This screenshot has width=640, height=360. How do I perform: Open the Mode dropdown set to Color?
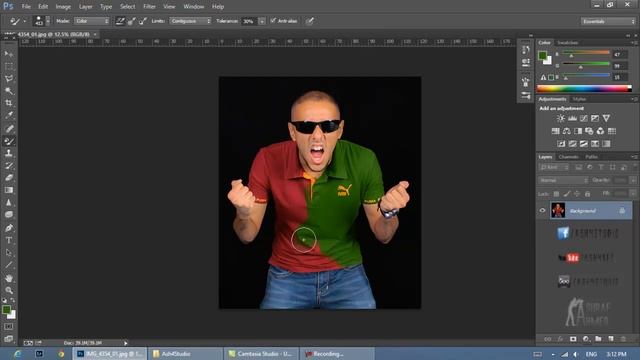click(92, 21)
